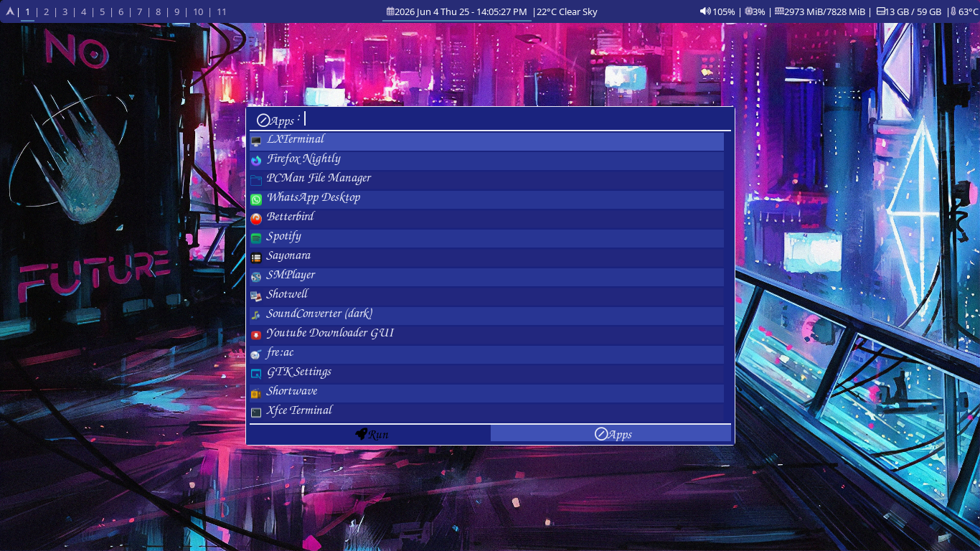Viewport: 980px width, 551px height.
Task: Click the volume speaker icon in top bar
Action: click(x=705, y=11)
